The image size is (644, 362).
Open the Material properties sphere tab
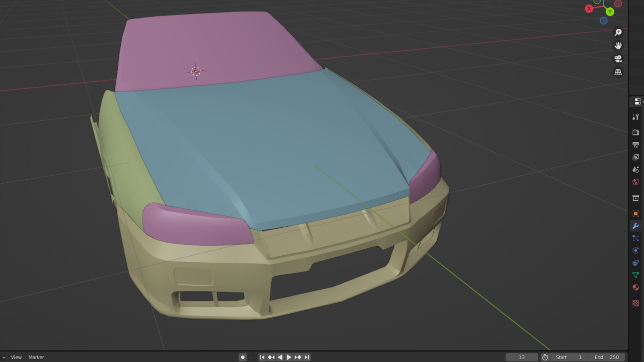[x=635, y=288]
